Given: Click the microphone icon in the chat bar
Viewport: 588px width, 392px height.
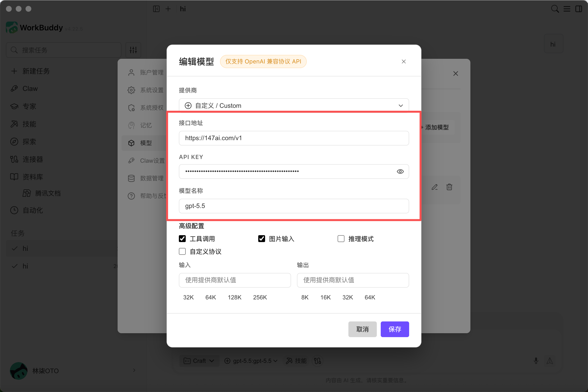Looking at the screenshot, I should [536, 360].
